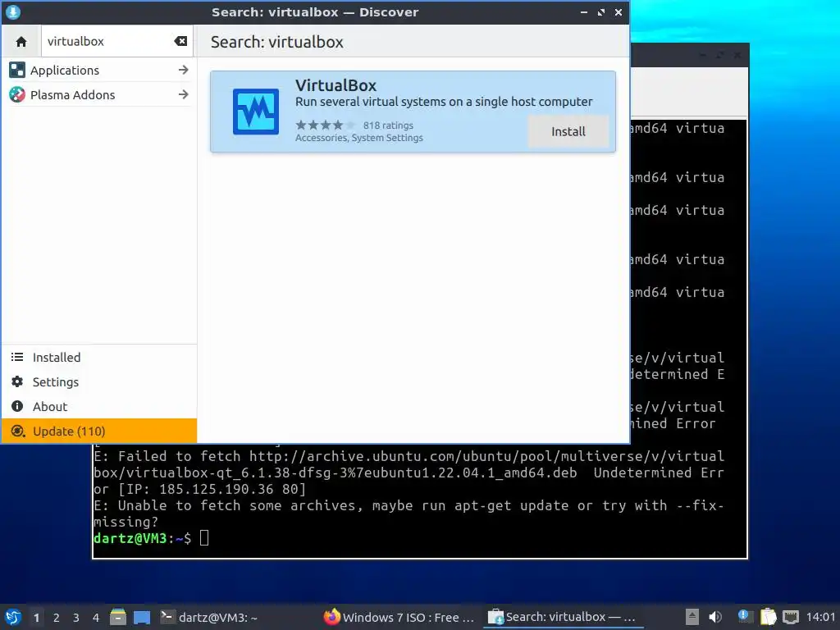Open the Lubuntu application menu
The image size is (840, 630).
coord(13,617)
